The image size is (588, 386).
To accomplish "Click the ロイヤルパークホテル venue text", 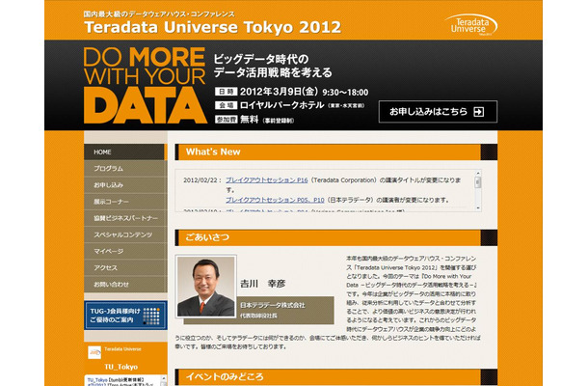I will tap(282, 105).
